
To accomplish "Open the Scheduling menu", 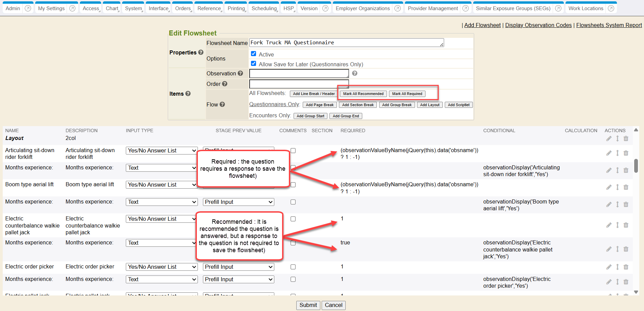I will 264,8.
